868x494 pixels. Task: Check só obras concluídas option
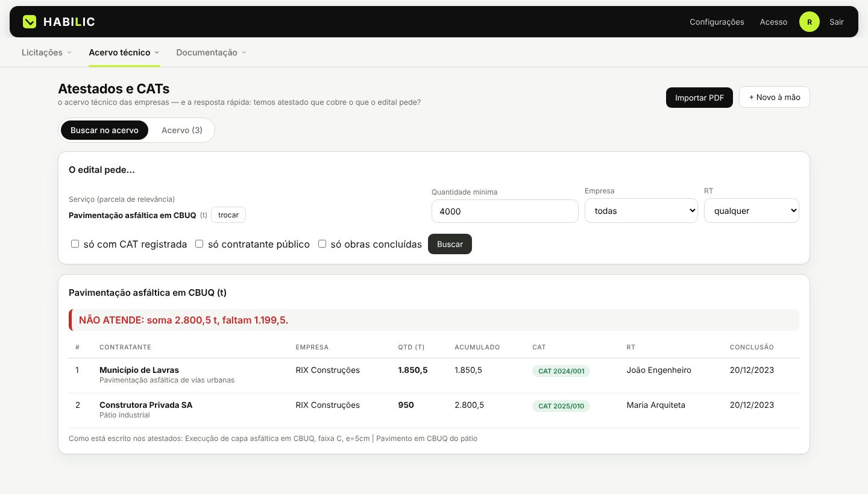coord(322,244)
